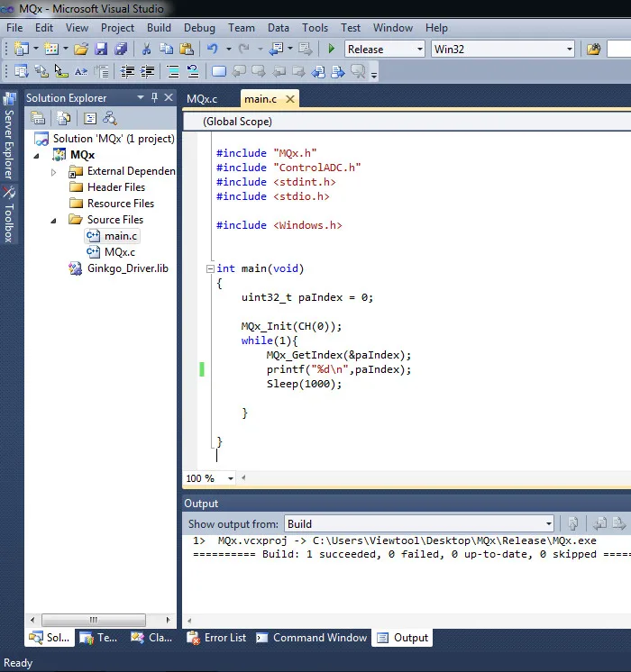Image resolution: width=631 pixels, height=672 pixels.
Task: Open the Solution Explorer window position dropdown
Action: (141, 97)
